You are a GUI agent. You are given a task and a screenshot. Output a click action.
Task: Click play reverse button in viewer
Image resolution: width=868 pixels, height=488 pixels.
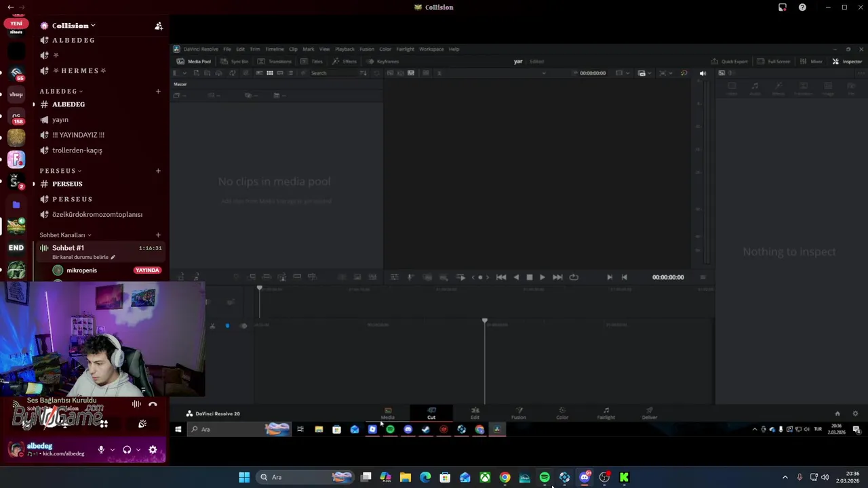(x=516, y=277)
